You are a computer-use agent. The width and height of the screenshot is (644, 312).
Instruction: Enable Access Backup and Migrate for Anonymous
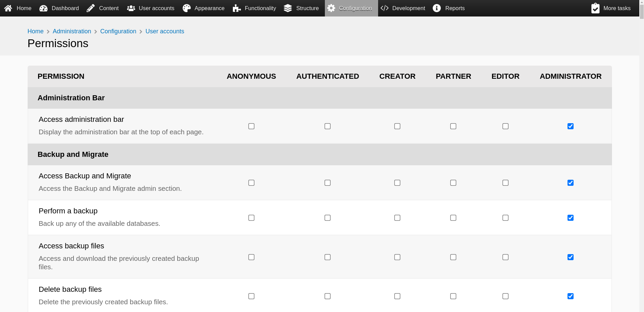point(251,183)
